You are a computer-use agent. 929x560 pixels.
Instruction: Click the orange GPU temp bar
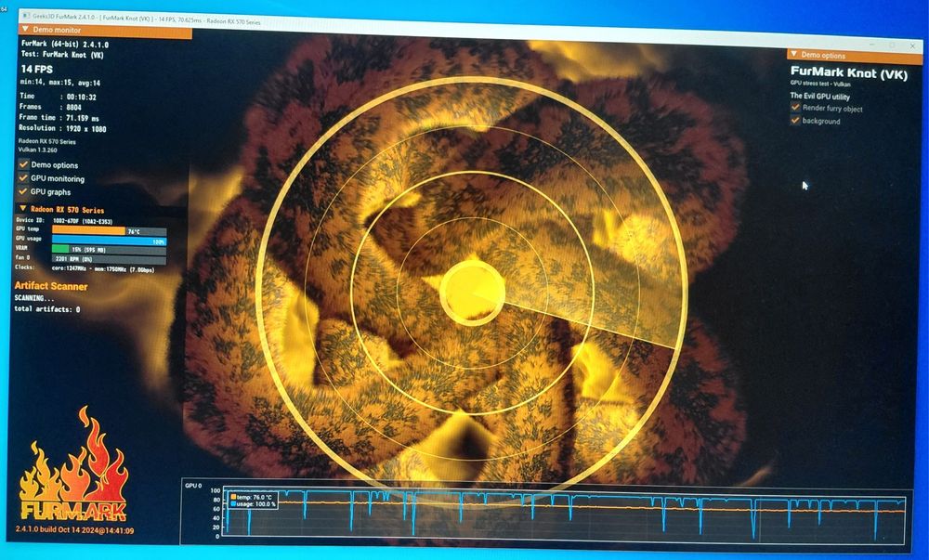tap(89, 230)
